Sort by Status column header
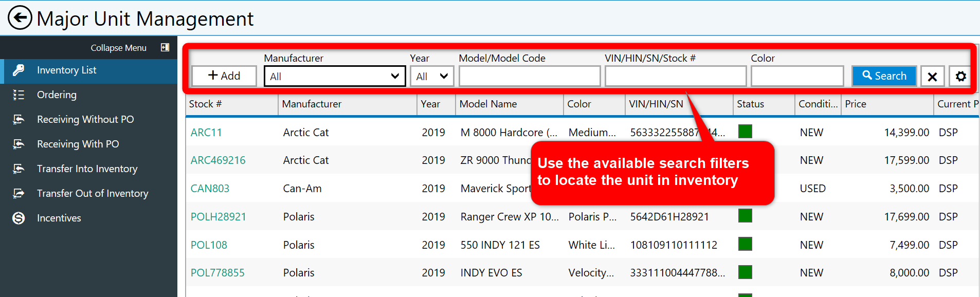This screenshot has width=980, height=297. click(x=764, y=104)
